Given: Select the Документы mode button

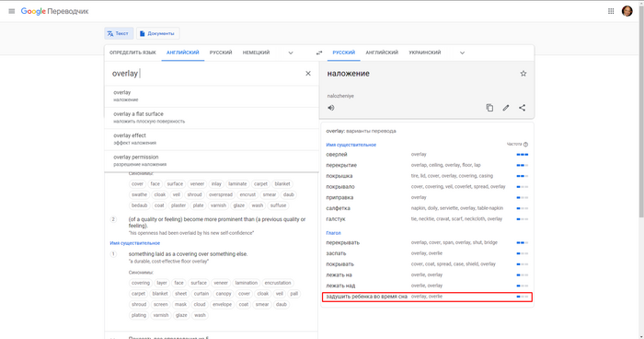Looking at the screenshot, I should (157, 33).
